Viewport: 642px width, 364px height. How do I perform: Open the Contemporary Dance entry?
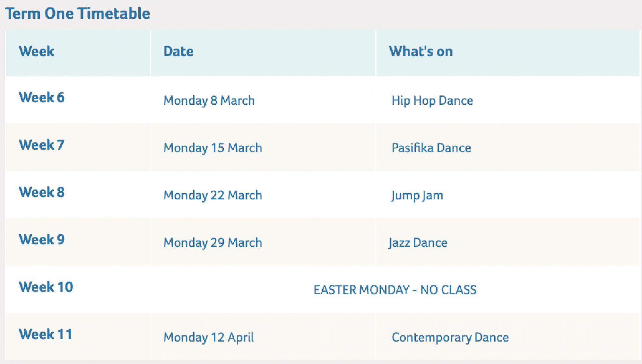coord(450,337)
